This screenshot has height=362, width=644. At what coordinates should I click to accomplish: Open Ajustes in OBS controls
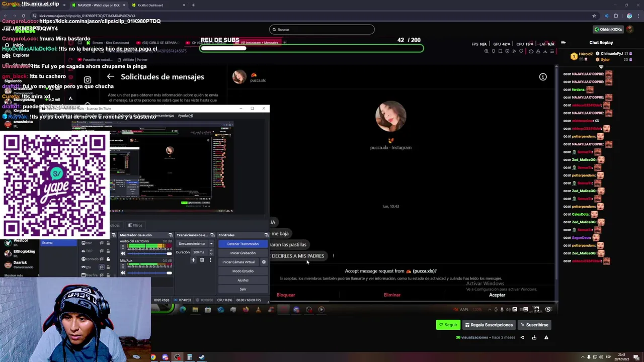243,280
